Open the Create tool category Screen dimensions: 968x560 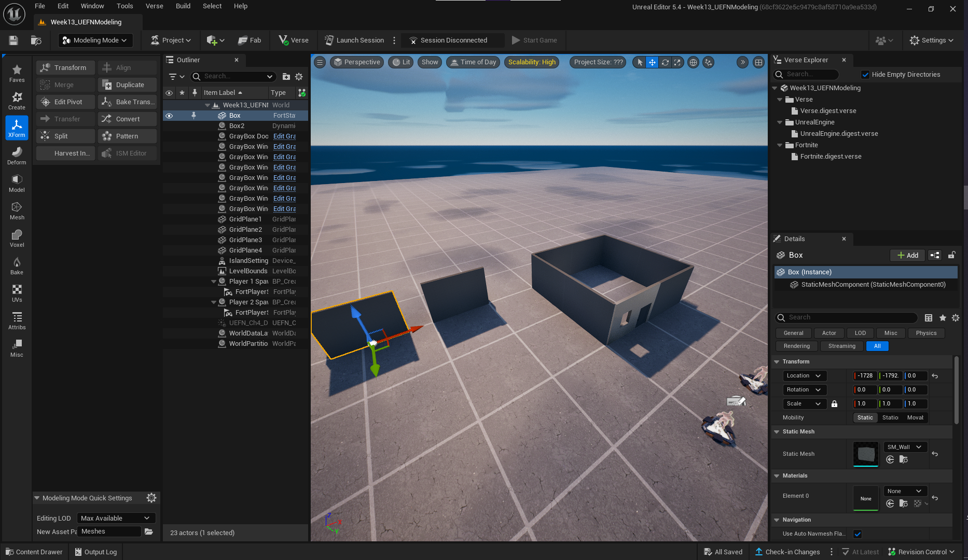point(17,101)
